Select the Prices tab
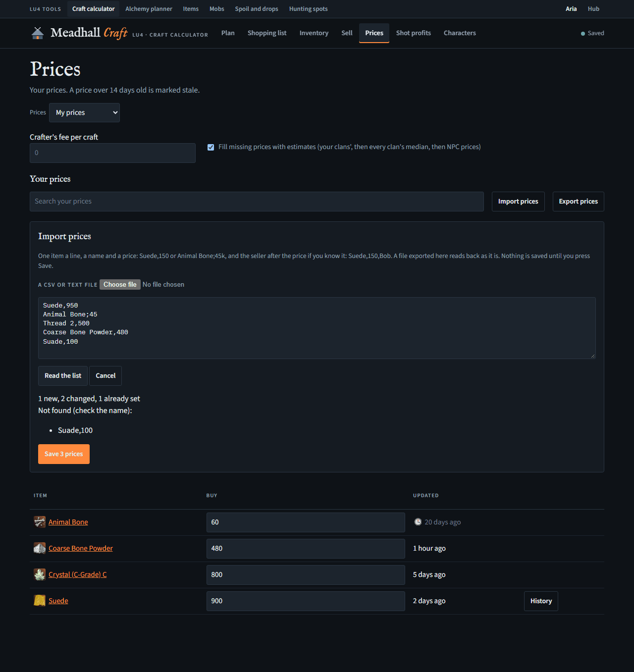Viewport: 634px width, 672px height. point(374,33)
